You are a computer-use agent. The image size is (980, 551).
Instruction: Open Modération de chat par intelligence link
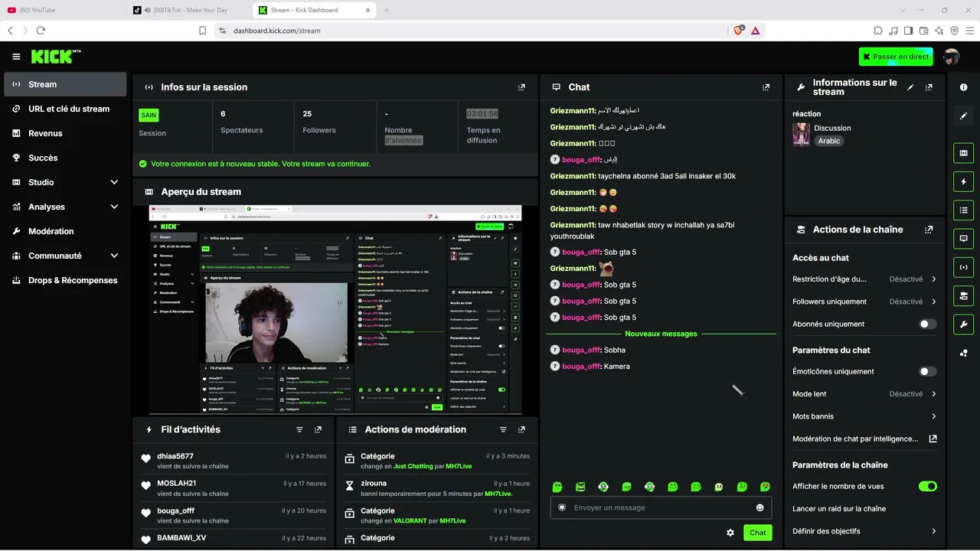[864, 439]
